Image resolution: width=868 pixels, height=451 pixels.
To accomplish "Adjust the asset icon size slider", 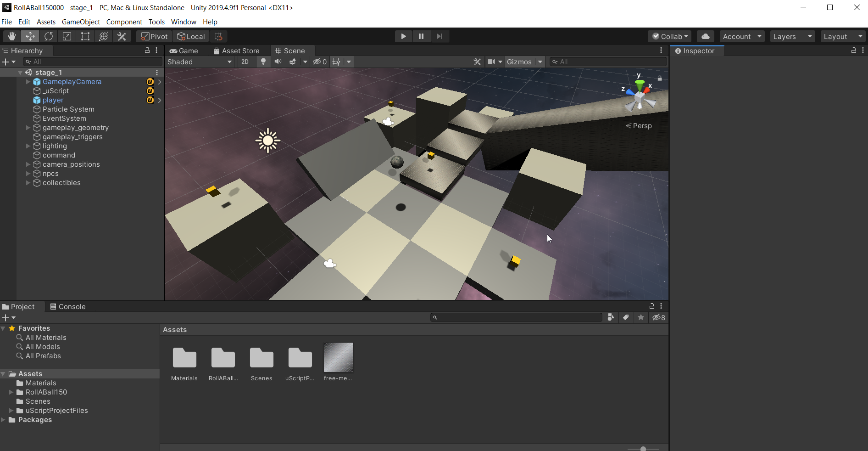I will coord(643,449).
